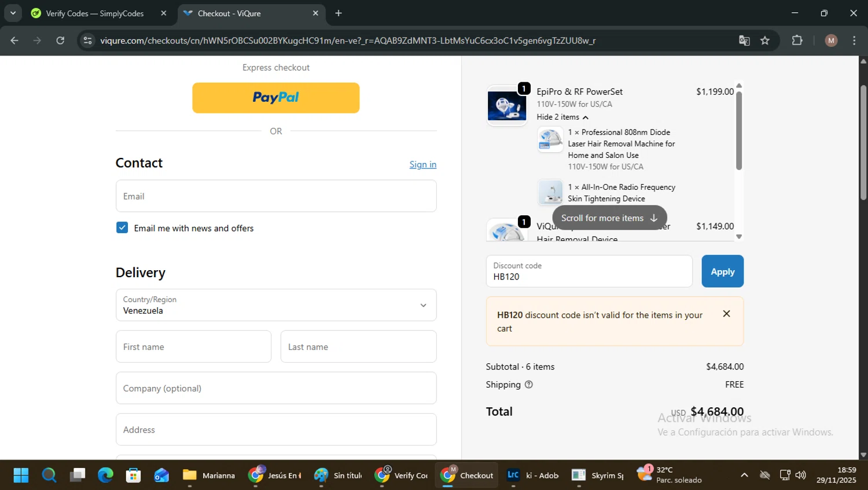Click the Diode Laser Hair Removal Machine thumbnail
The image size is (868, 490).
[x=550, y=140]
